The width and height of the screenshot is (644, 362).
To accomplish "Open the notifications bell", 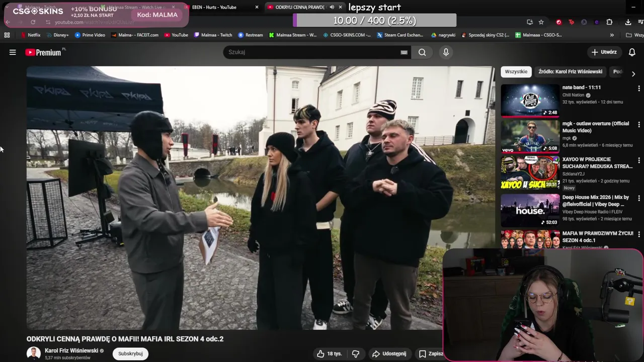I will pos(632,52).
